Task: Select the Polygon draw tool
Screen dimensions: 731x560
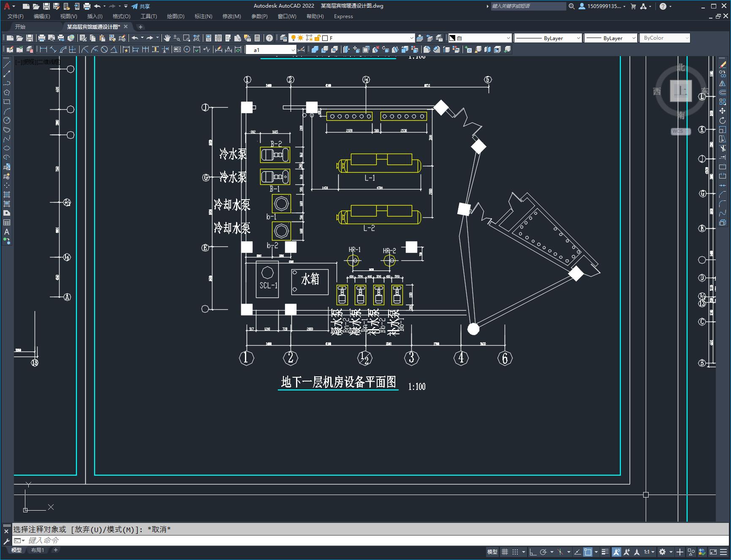Action: pos(7,92)
